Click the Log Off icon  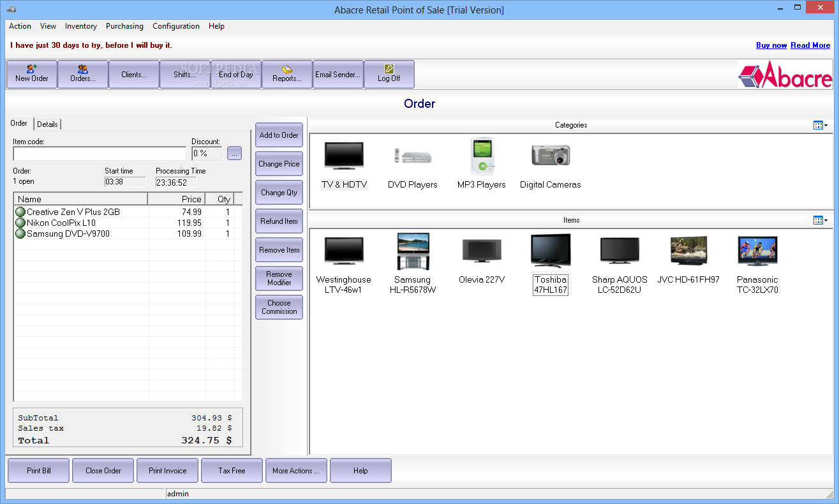tap(389, 74)
